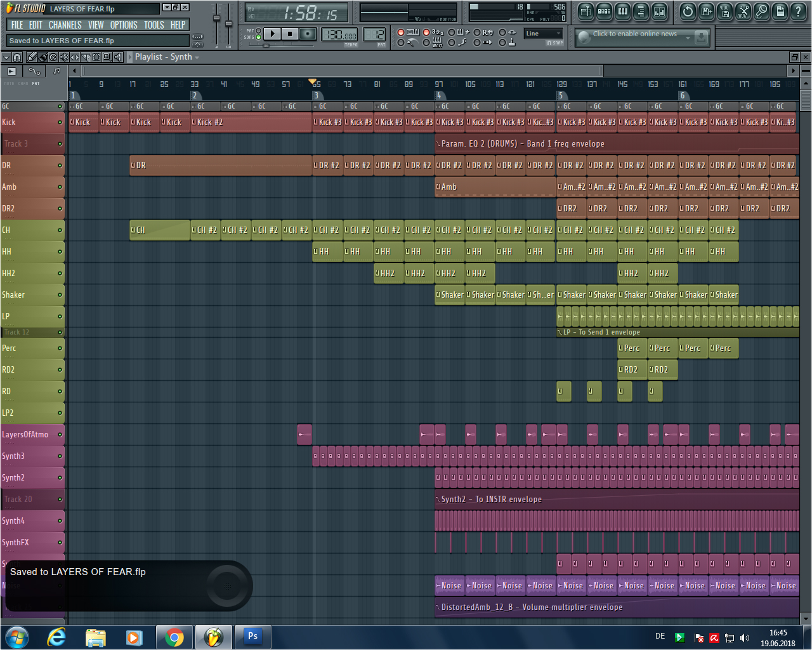Image resolution: width=812 pixels, height=650 pixels.
Task: Click the tempo display showing 130.000
Action: pos(339,36)
